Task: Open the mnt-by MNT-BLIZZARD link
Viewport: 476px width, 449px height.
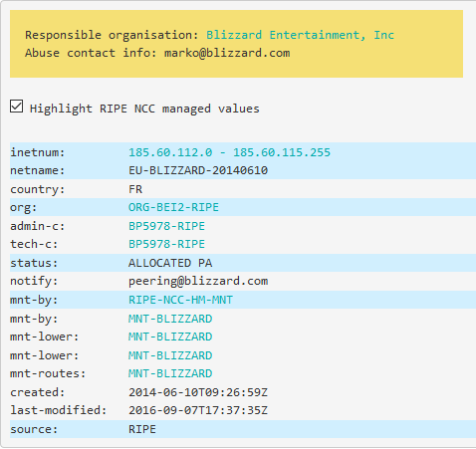Action: coord(170,319)
